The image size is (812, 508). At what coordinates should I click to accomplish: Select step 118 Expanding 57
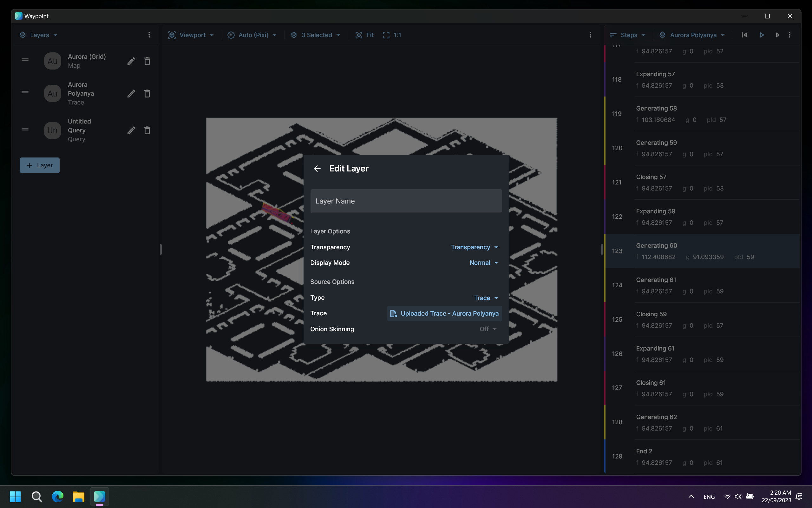coord(703,80)
